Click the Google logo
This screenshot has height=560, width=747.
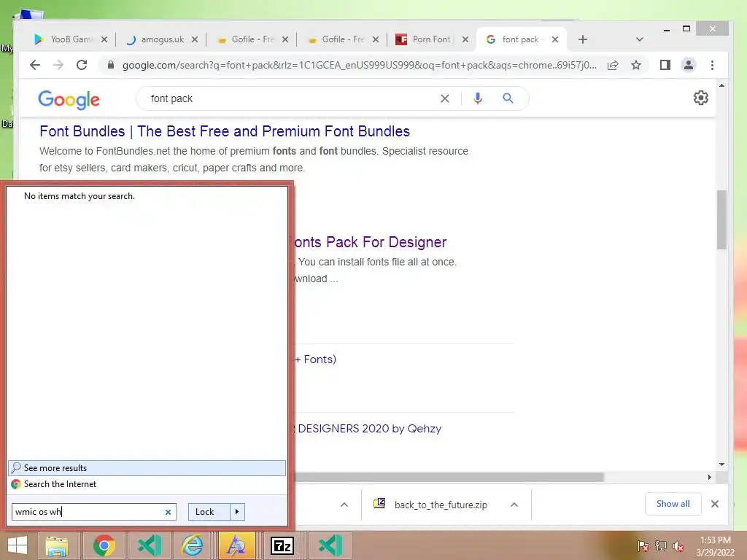[x=69, y=99]
